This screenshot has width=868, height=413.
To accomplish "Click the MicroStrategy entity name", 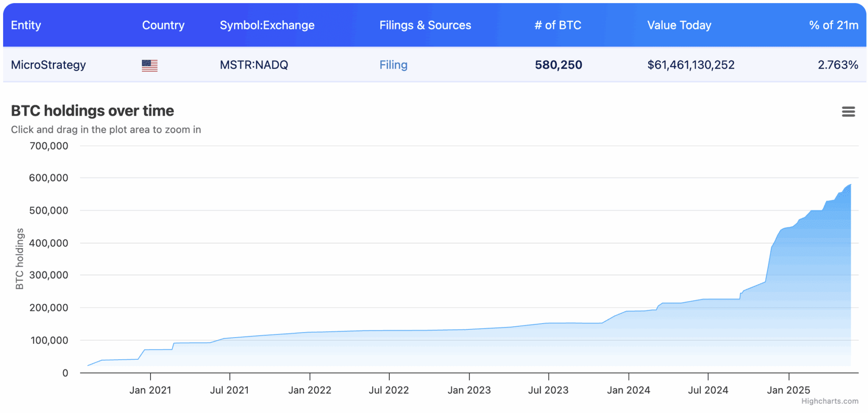I will tap(48, 65).
